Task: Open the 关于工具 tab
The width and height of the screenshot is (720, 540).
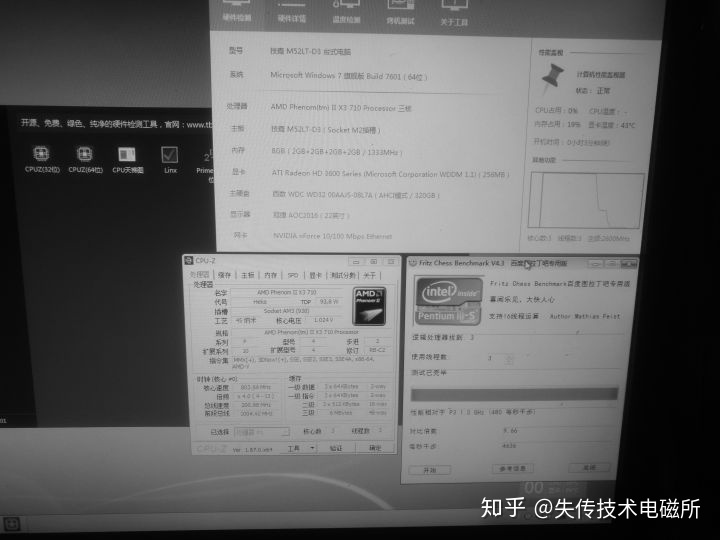Action: [x=454, y=14]
